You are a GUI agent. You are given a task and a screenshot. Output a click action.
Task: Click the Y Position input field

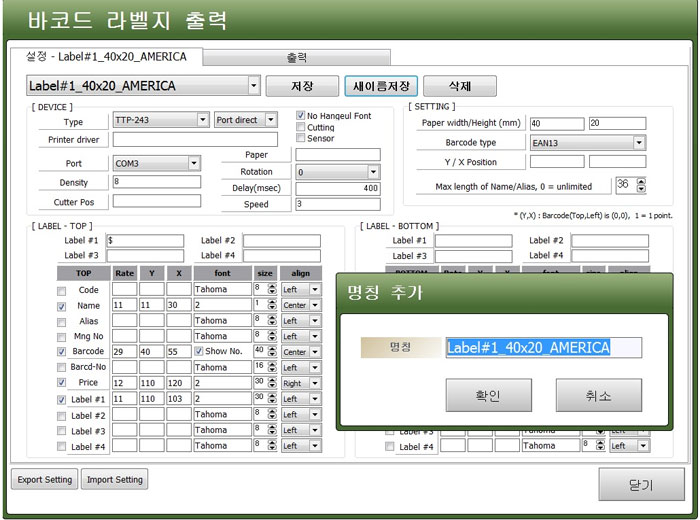tap(557, 162)
